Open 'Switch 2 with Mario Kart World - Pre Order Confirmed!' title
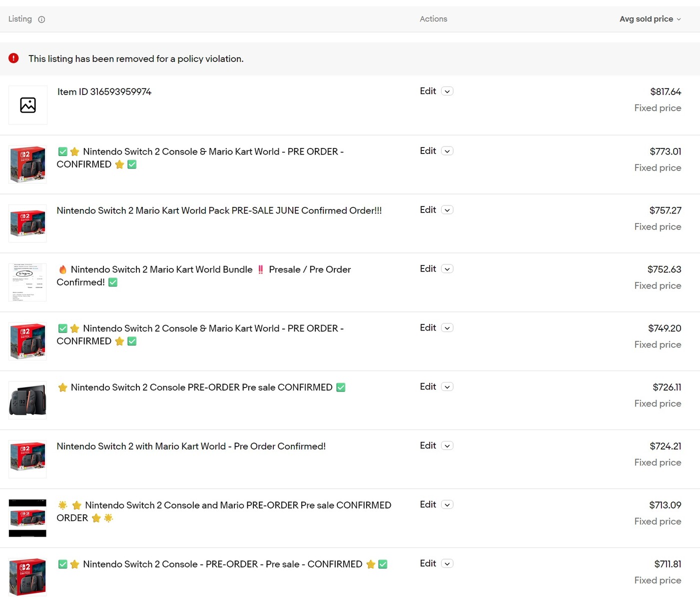 [x=191, y=446]
